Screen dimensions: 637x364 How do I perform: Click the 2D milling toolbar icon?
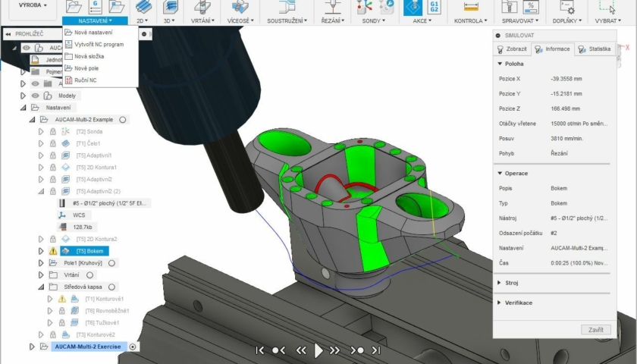(140, 7)
